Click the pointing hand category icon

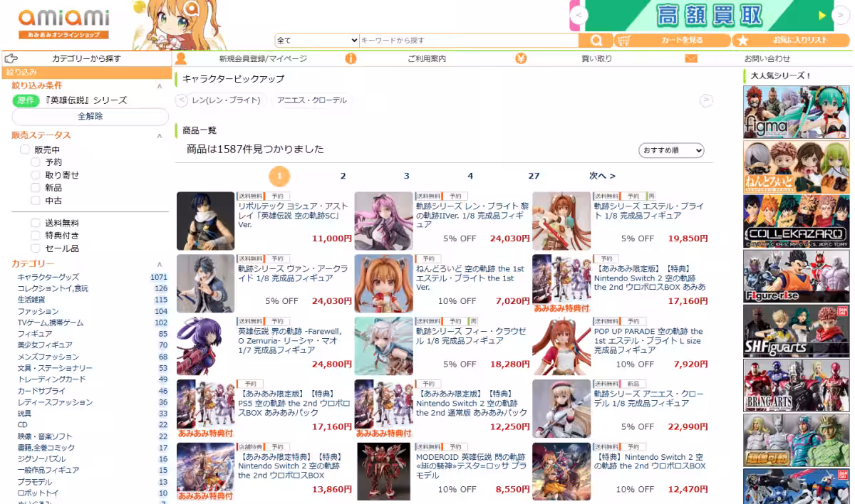pos(11,58)
